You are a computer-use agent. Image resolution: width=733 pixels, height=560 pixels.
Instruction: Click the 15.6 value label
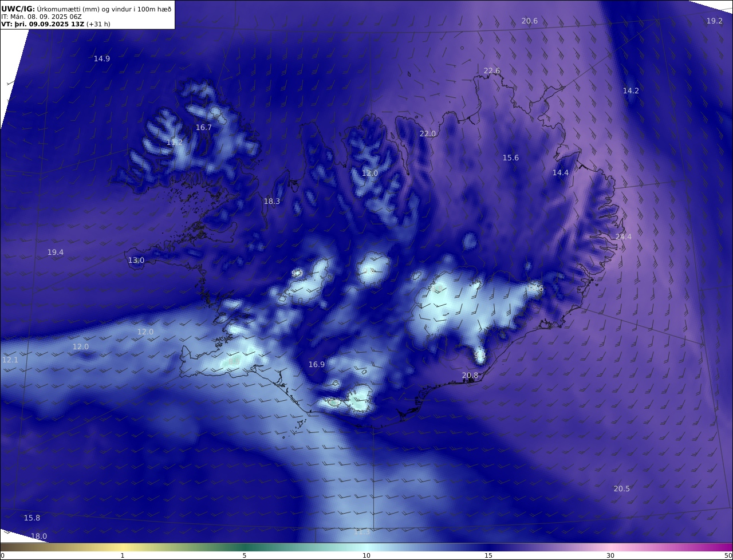click(511, 157)
